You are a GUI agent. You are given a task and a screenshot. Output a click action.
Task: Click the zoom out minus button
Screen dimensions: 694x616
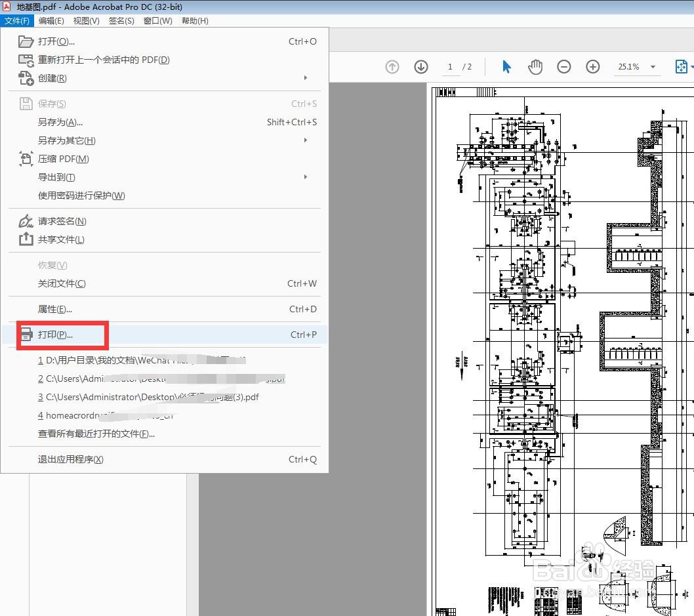tap(564, 67)
